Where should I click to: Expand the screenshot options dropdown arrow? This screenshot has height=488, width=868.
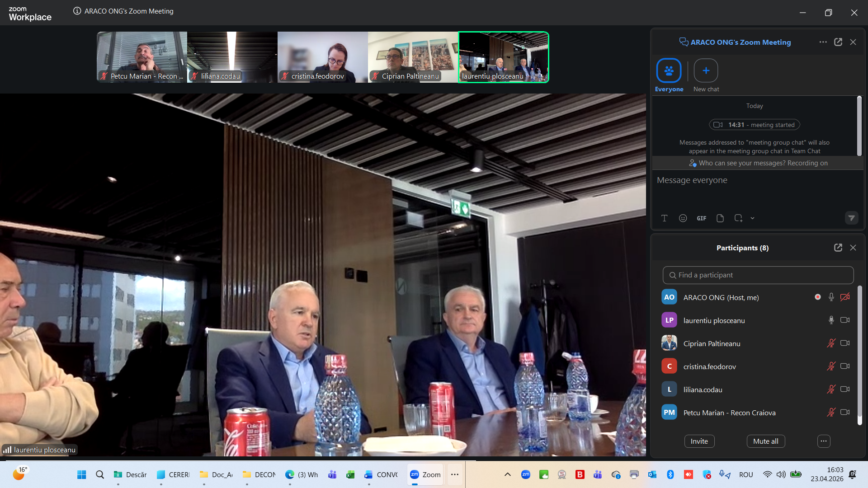(x=752, y=218)
